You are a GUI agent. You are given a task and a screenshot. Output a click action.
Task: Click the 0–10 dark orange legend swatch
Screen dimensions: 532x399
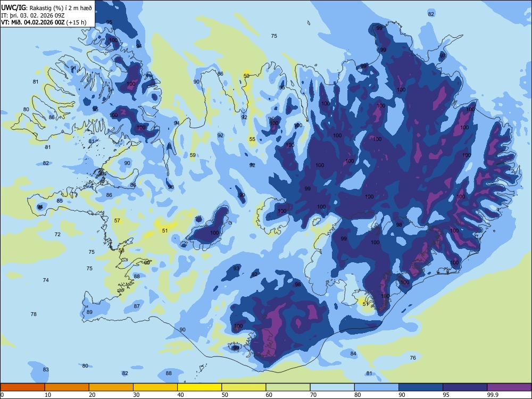[x=23, y=387]
